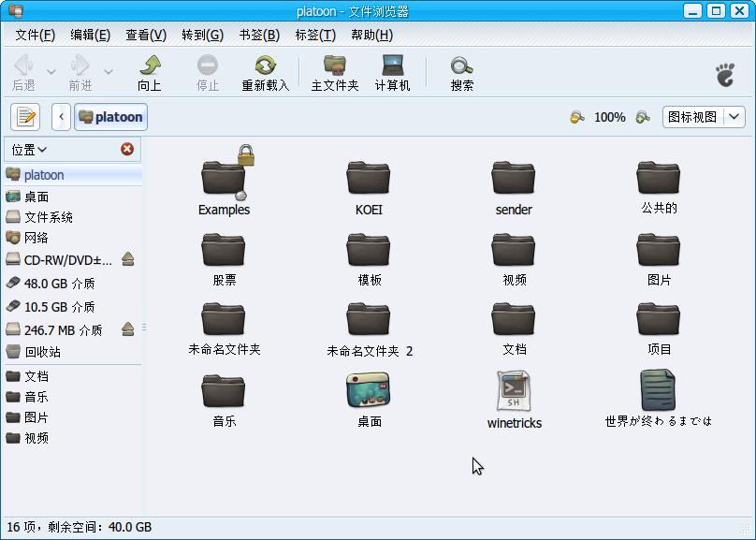
Task: Open the back history dropdown arrow
Action: point(51,72)
